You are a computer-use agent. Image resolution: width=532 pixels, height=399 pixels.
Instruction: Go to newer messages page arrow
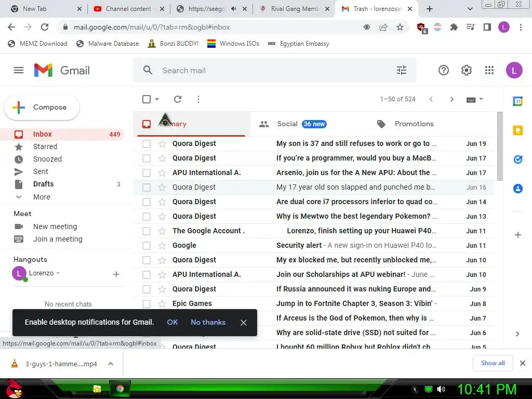tap(431, 99)
